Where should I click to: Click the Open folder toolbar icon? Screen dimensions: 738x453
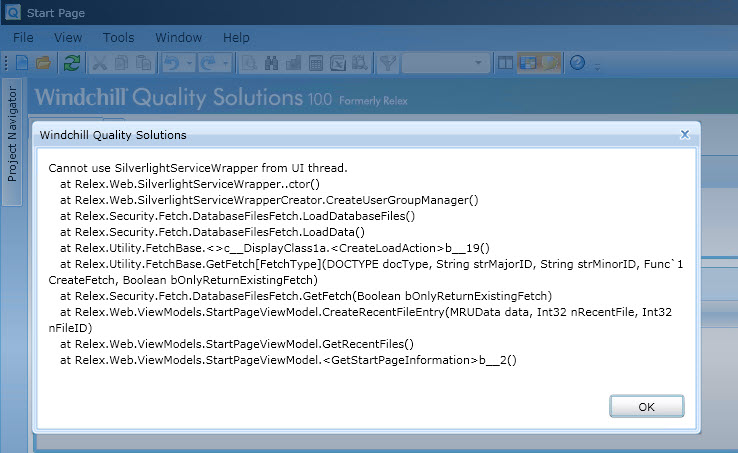tap(44, 63)
